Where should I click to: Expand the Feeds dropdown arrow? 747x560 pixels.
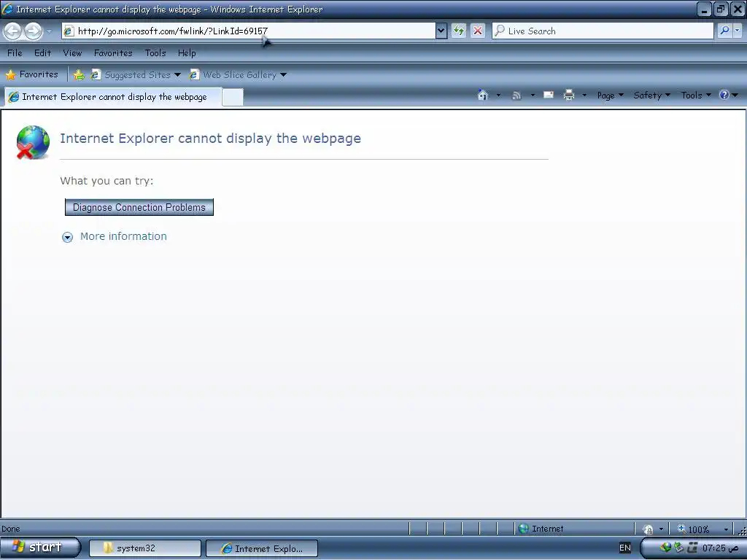[x=533, y=96]
